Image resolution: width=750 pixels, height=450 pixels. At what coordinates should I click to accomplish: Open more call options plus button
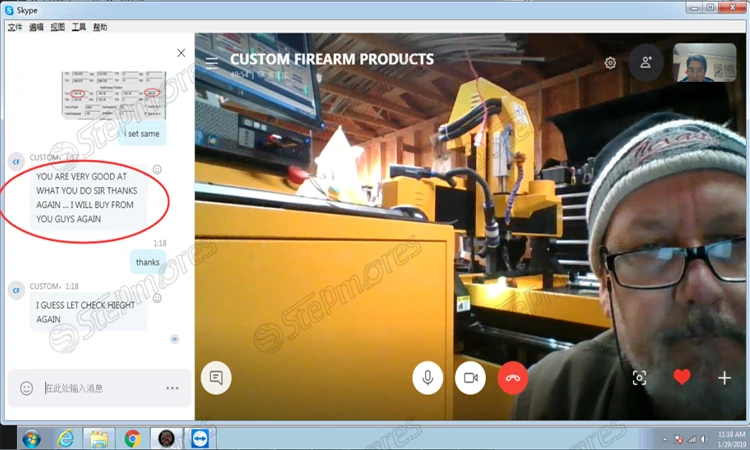point(724,377)
